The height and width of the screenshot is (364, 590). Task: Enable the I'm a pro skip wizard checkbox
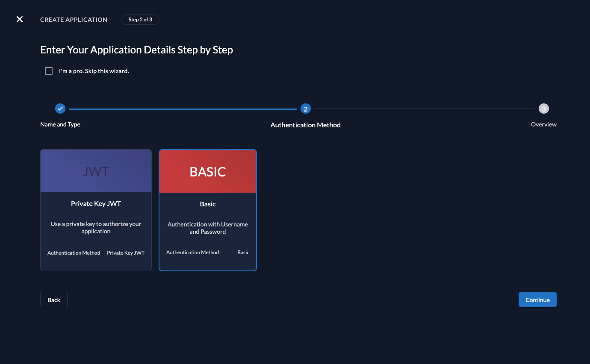(49, 70)
